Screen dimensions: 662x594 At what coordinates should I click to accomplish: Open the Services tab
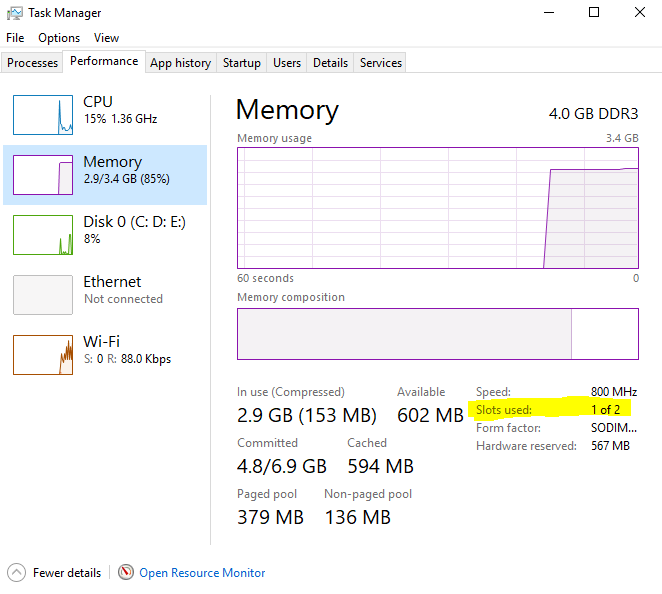click(x=380, y=63)
